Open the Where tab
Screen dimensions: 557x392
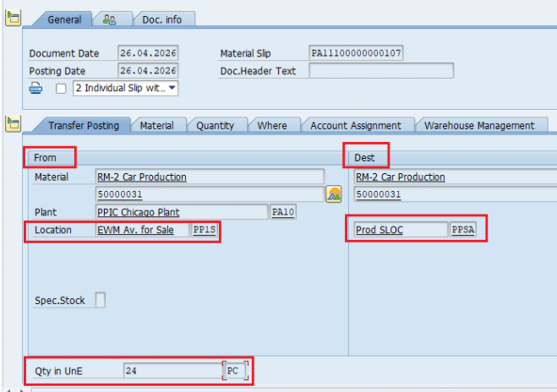coord(271,125)
